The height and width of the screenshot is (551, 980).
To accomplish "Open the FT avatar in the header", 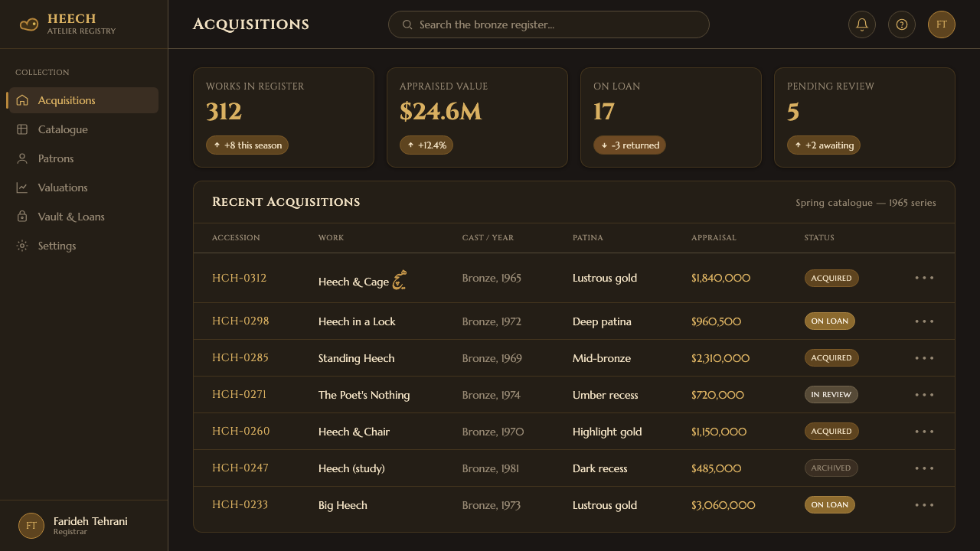I will (942, 24).
